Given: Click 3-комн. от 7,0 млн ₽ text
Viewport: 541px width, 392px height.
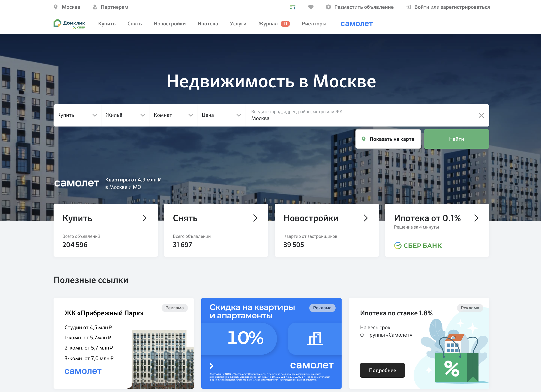Looking at the screenshot, I should tap(89, 358).
